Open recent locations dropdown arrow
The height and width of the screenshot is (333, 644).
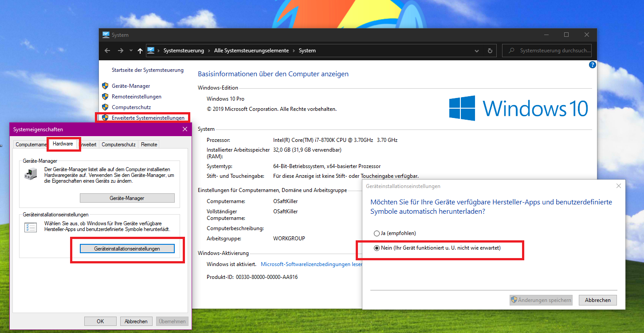click(x=131, y=51)
